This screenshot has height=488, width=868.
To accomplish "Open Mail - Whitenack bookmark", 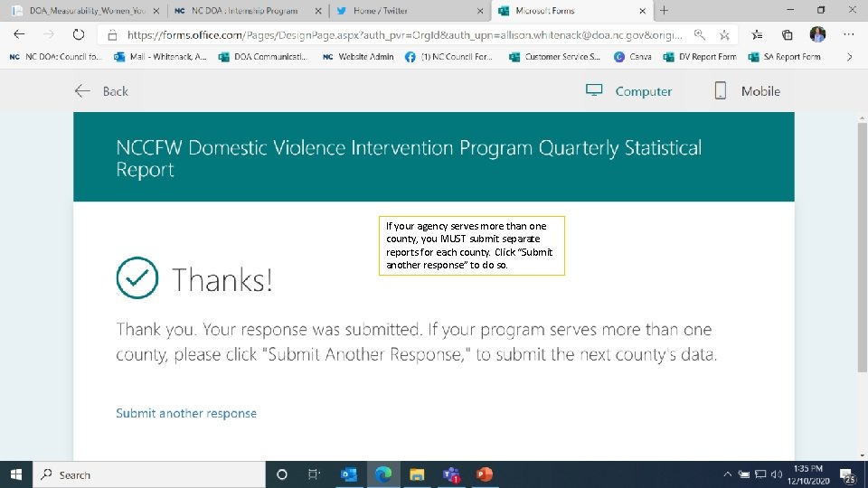I will [x=160, y=56].
